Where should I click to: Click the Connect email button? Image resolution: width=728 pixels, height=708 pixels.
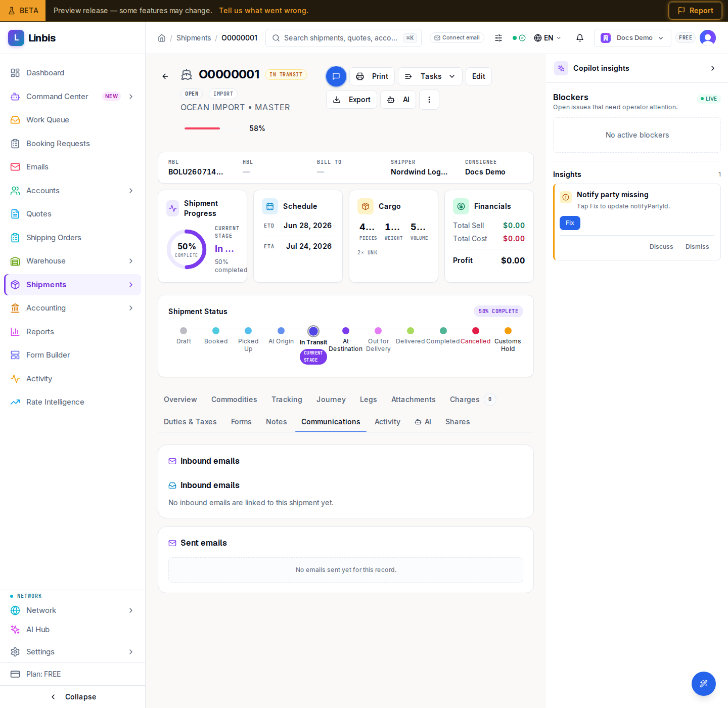457,38
